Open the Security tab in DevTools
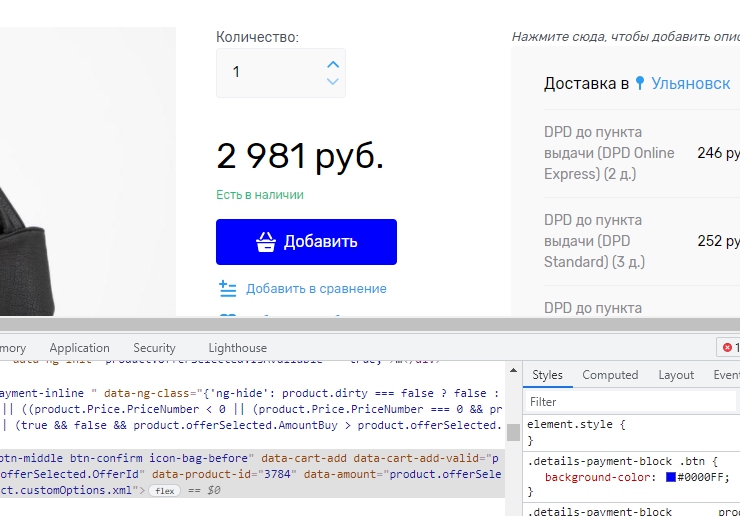The height and width of the screenshot is (516, 740). 154,348
